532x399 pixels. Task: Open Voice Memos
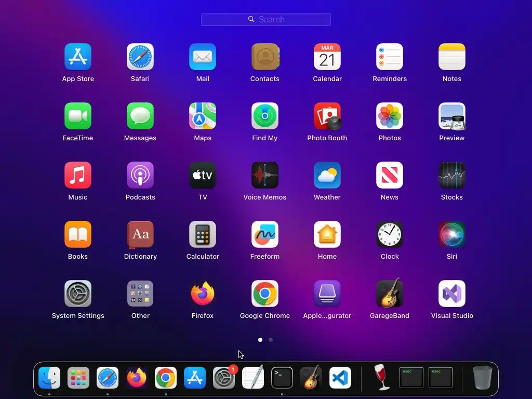point(265,175)
